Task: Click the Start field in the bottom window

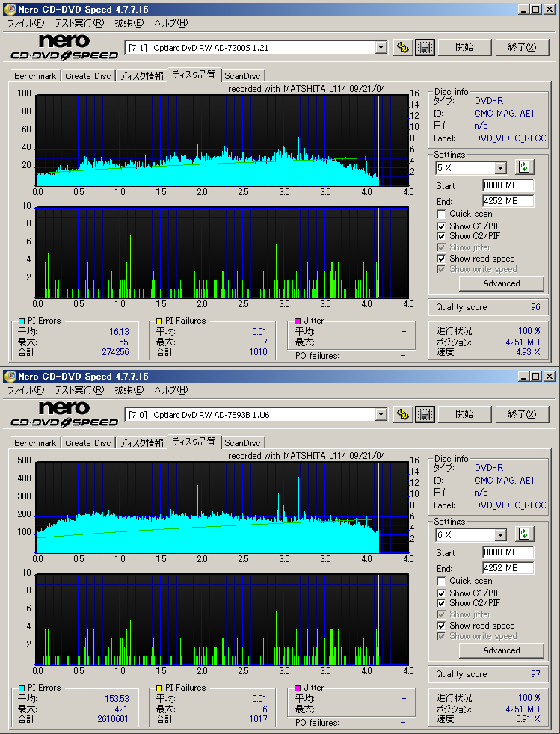Action: click(508, 552)
